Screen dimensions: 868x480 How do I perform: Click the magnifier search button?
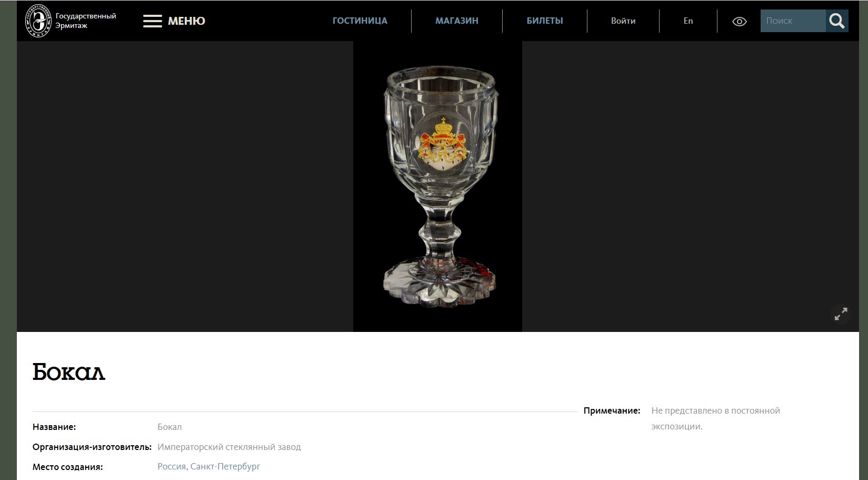click(837, 21)
